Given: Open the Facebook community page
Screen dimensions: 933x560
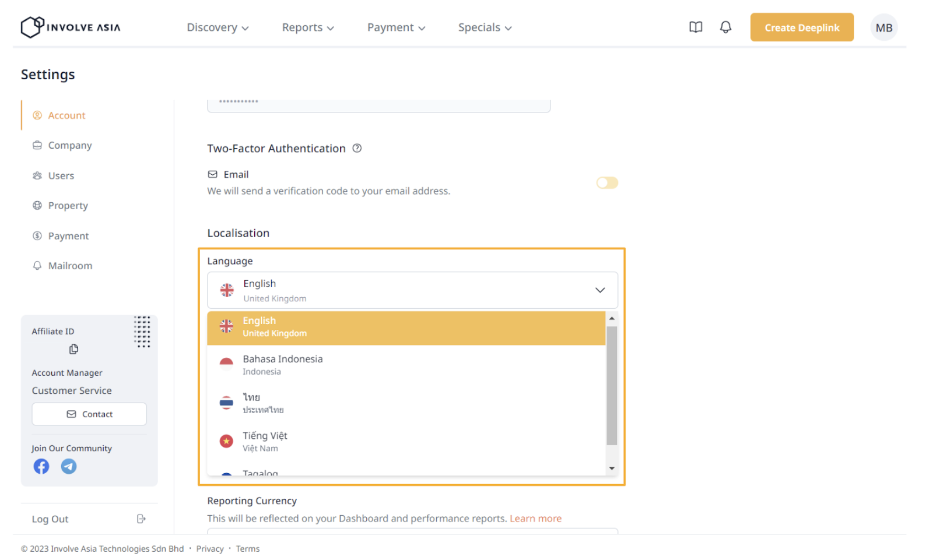Looking at the screenshot, I should [x=41, y=466].
